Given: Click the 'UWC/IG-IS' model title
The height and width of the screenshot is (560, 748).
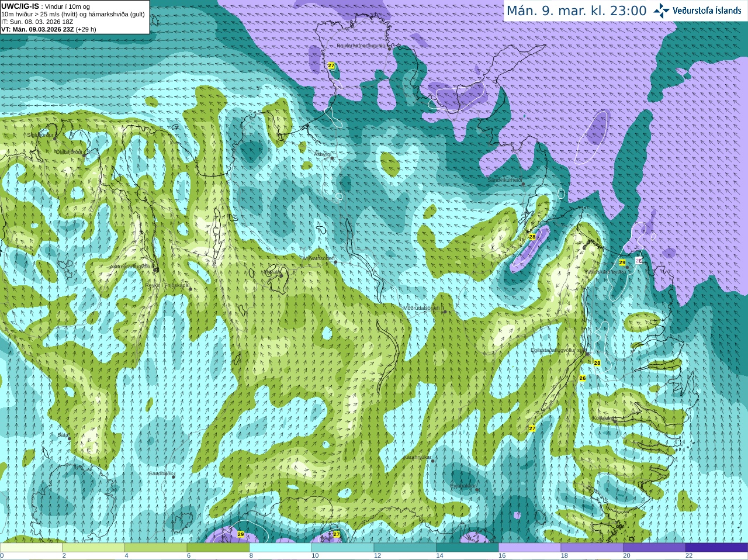Looking at the screenshot, I should (x=20, y=6).
